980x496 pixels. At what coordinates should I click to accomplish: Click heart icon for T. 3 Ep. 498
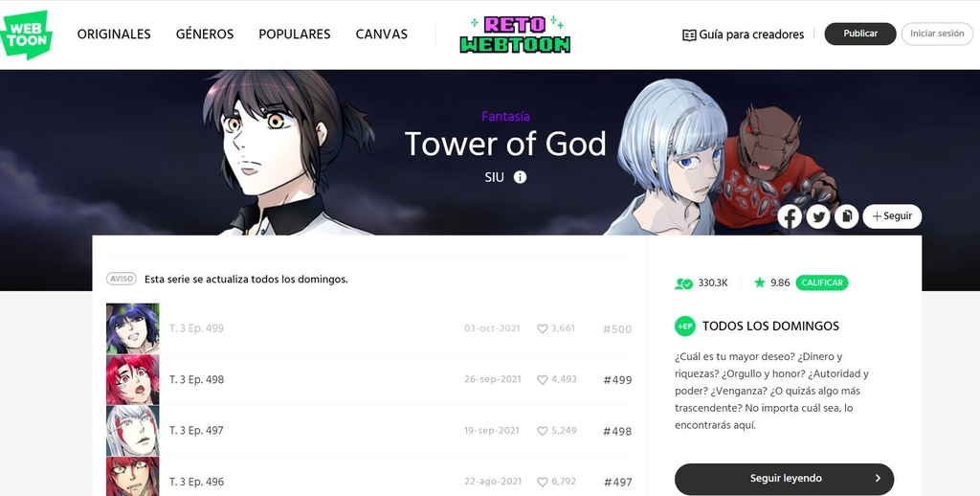[543, 380]
